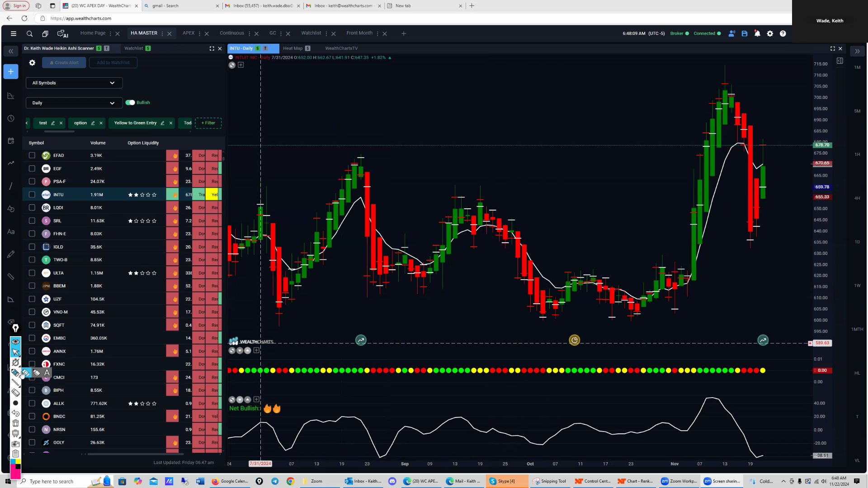Image resolution: width=868 pixels, height=488 pixels.
Task: Open APEX tab options menu
Action: [199, 33]
